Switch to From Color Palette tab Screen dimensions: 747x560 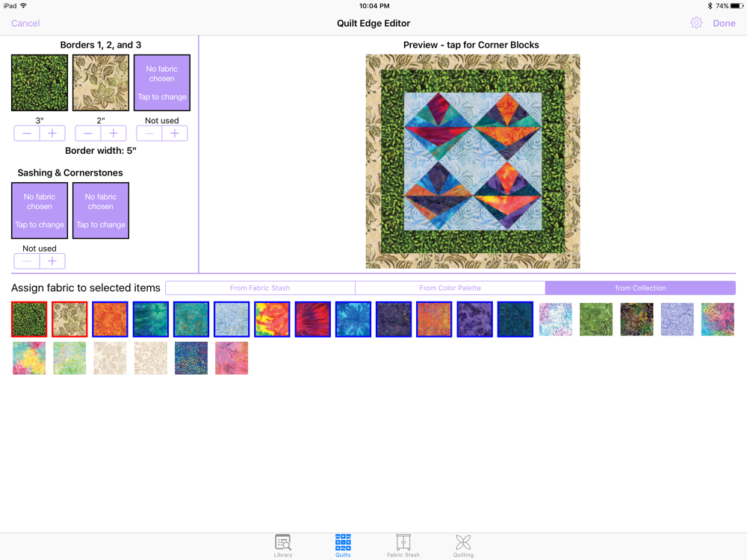450,287
